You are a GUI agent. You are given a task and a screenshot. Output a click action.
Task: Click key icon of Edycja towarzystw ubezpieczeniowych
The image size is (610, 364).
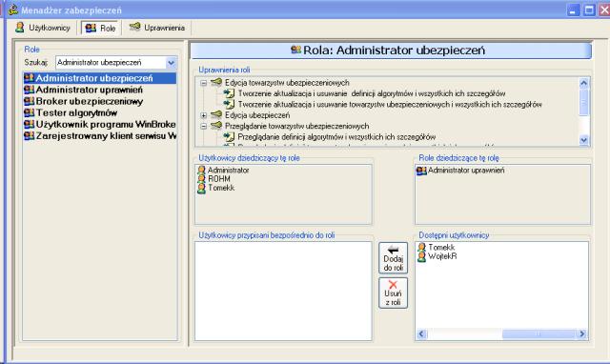(x=216, y=82)
